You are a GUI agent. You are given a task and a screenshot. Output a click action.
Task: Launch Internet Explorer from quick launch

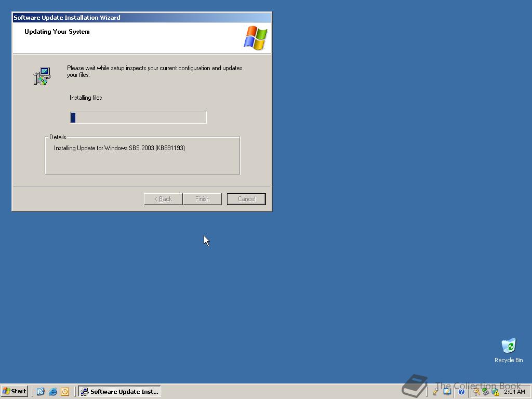[53, 392]
